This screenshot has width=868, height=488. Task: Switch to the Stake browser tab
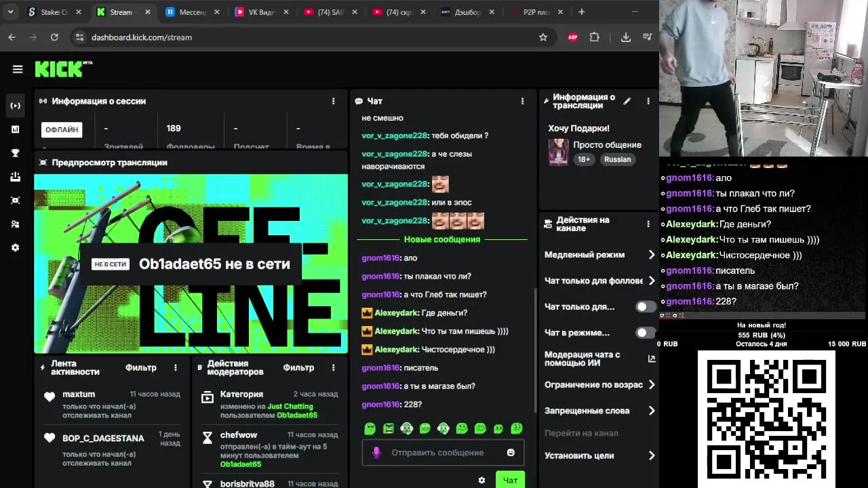[x=54, y=12]
